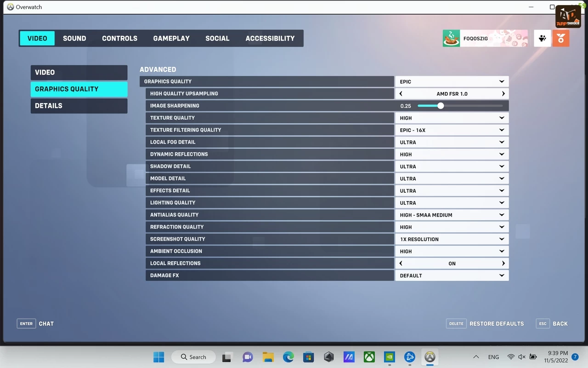The width and height of the screenshot is (588, 368).
Task: Expand the Effects Detail dropdown
Action: [452, 190]
